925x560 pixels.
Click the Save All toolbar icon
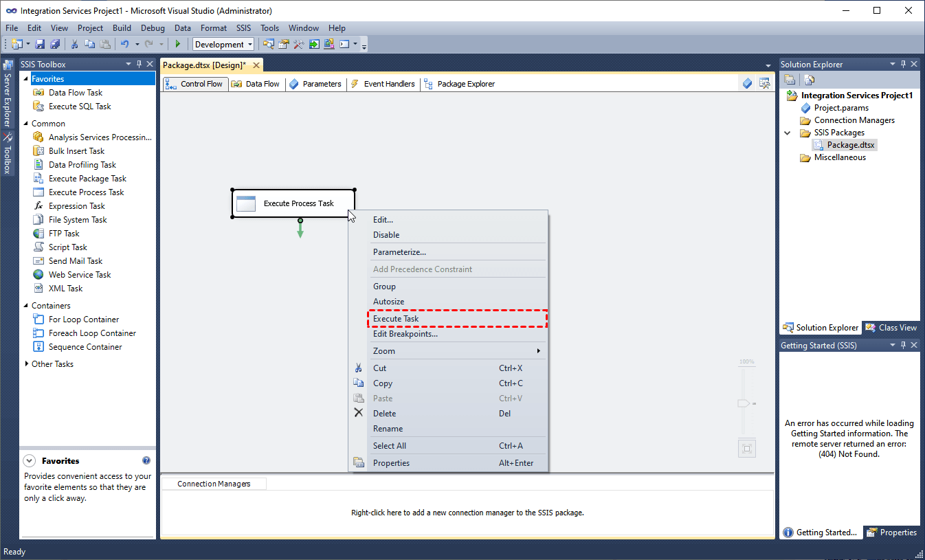click(55, 44)
